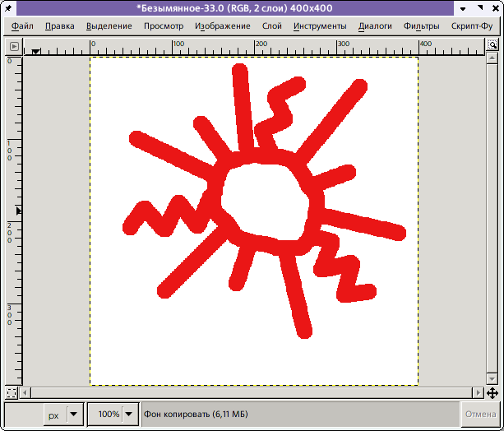504x431 pixels.
Task: Click the 100% zoom input field
Action: 105,415
